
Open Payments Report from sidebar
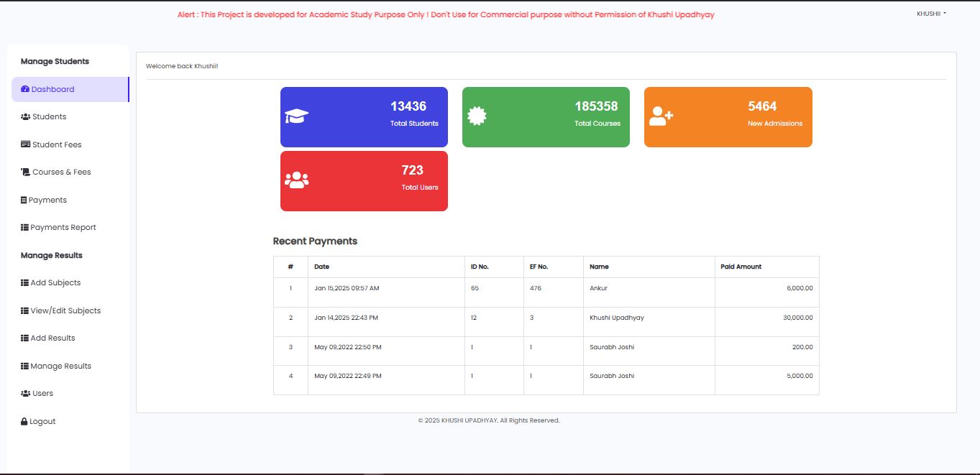[63, 228]
